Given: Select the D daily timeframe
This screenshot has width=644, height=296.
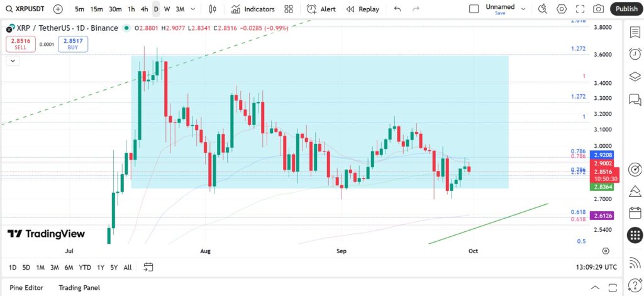Looking at the screenshot, I should [x=156, y=9].
